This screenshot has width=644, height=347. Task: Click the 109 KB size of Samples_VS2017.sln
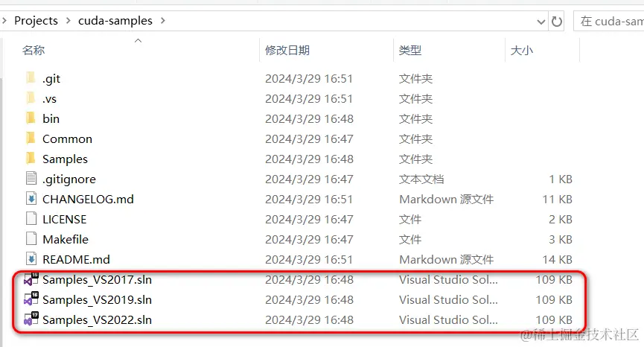[554, 280]
